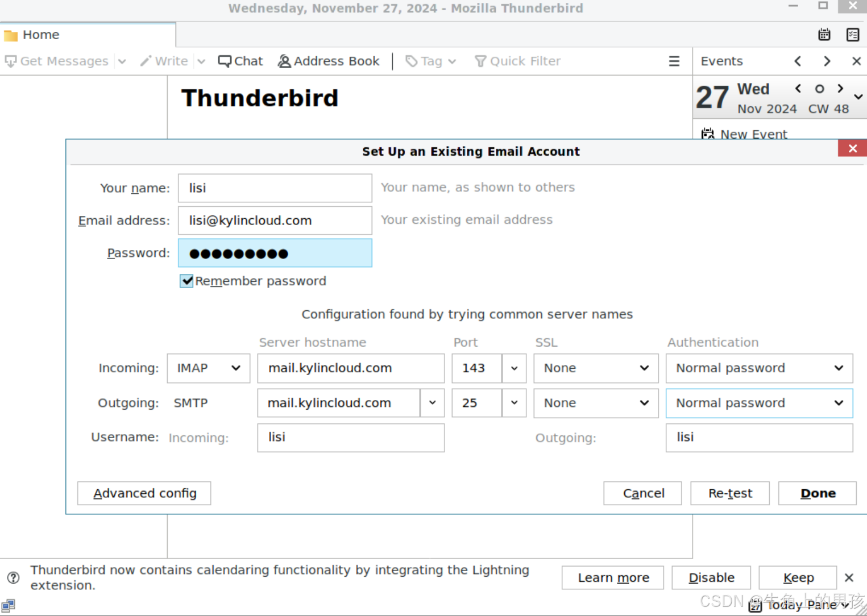Go to next event day

pos(827,61)
